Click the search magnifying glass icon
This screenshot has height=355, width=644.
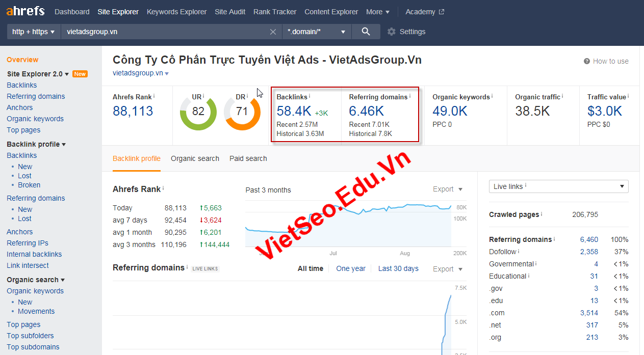click(x=366, y=31)
